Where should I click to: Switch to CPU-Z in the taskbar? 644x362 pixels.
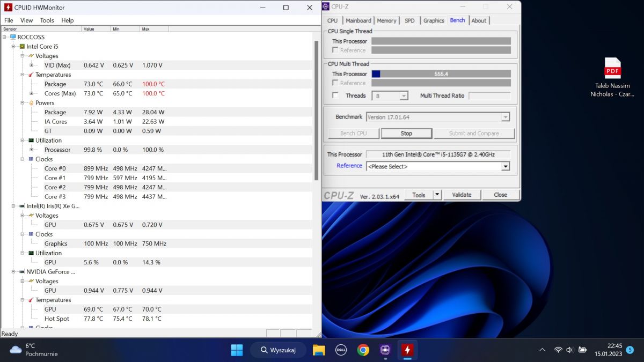pyautogui.click(x=385, y=350)
